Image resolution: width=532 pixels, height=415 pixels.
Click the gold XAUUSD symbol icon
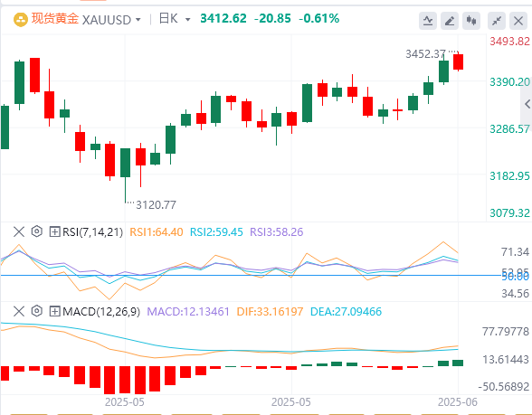[x=20, y=20]
